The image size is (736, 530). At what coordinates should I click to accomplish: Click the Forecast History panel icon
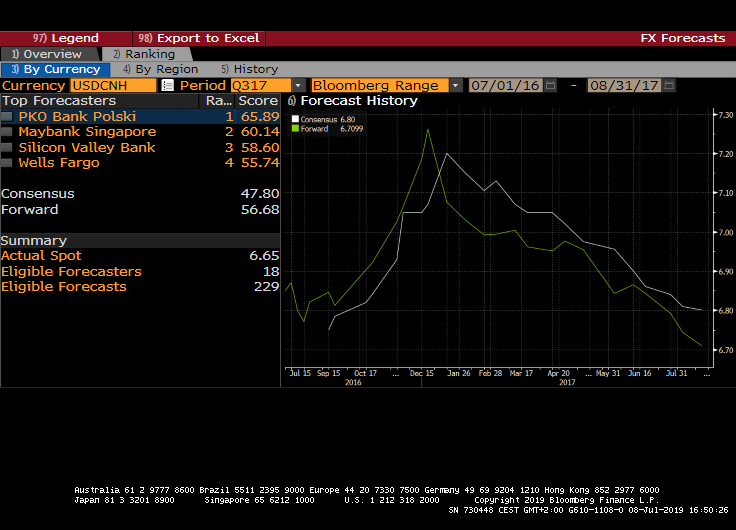click(x=291, y=101)
